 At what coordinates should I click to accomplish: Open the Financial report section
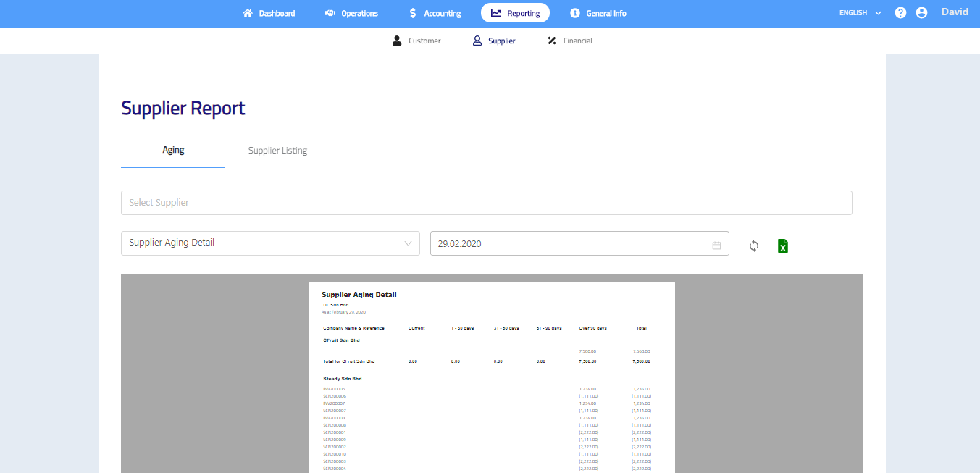(570, 41)
